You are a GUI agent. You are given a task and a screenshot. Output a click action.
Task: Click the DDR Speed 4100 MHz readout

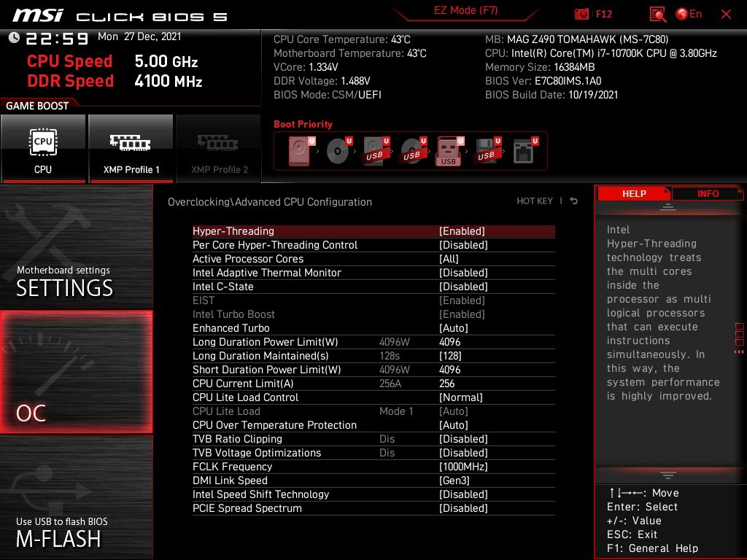[115, 80]
